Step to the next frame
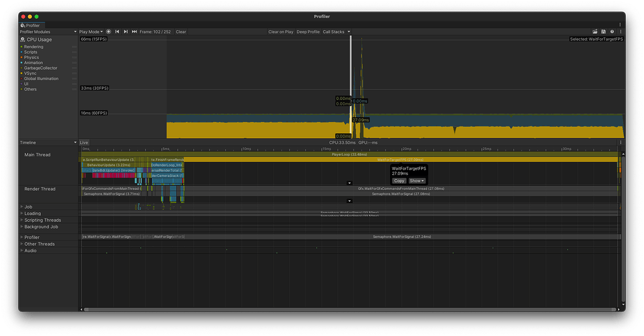This screenshot has width=644, height=336. click(x=126, y=31)
